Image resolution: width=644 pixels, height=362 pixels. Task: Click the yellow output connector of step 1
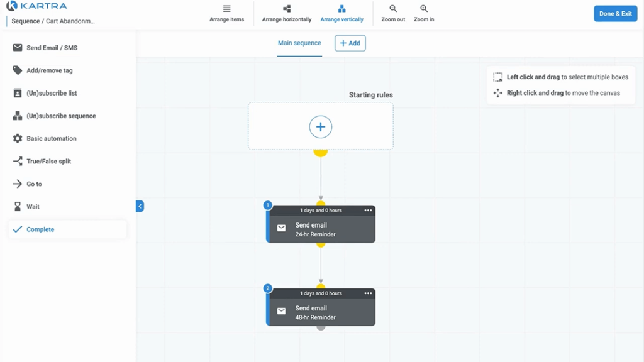click(x=321, y=244)
